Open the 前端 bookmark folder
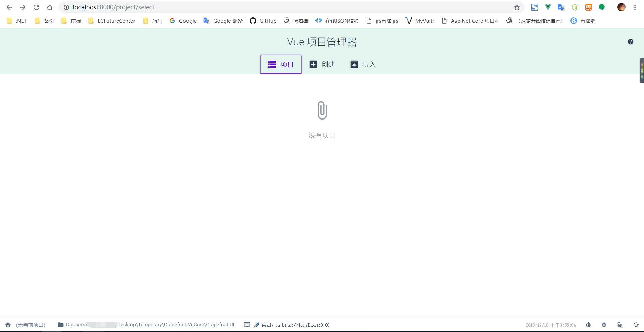 pyautogui.click(x=71, y=21)
